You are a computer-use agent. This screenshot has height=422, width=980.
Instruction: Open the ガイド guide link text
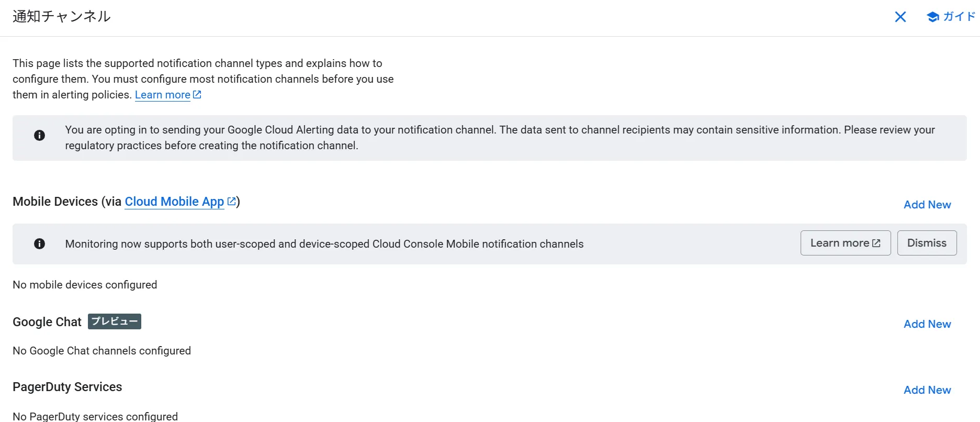click(x=959, y=17)
